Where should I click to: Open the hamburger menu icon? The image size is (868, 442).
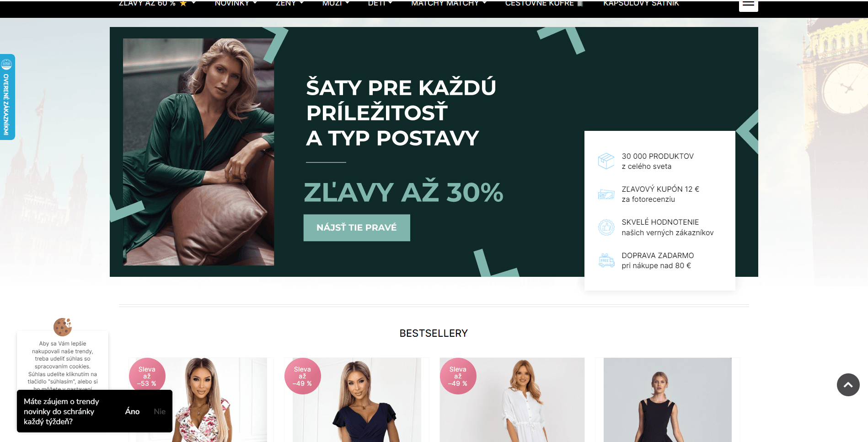pyautogui.click(x=748, y=5)
